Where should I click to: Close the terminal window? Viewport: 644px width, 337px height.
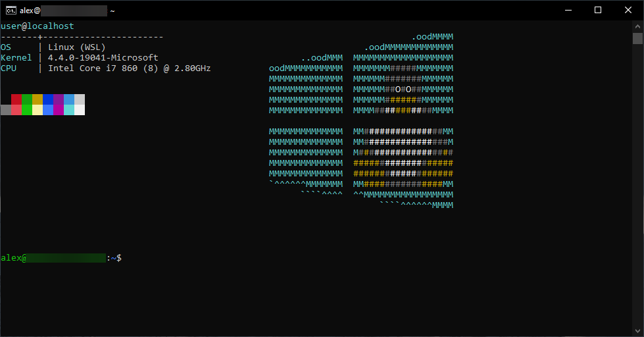coord(628,11)
